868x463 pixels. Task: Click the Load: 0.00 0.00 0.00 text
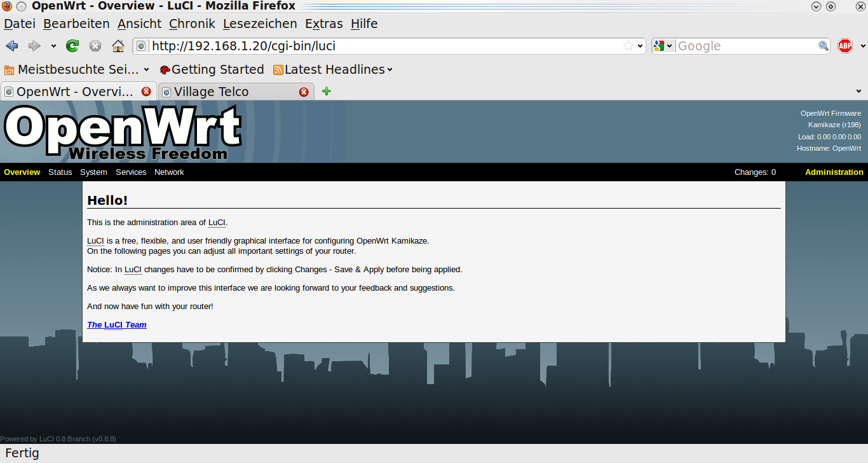[x=829, y=137]
